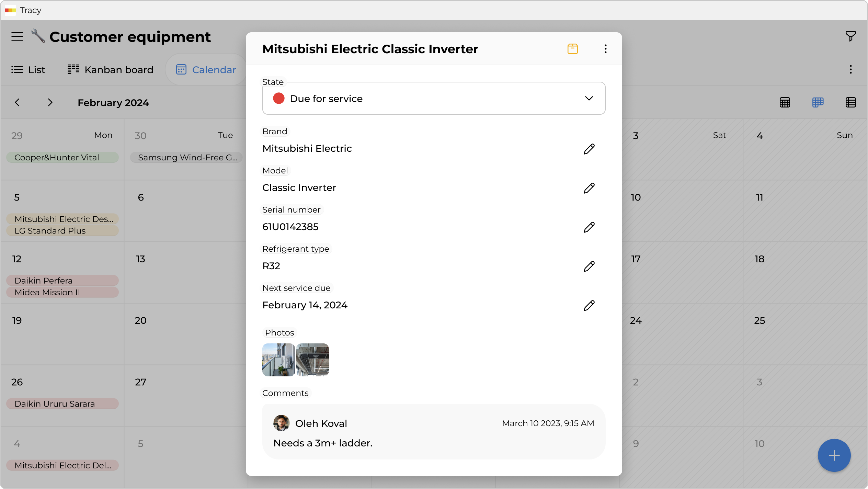The width and height of the screenshot is (868, 489).
Task: Go to previous month with the left arrow
Action: tap(18, 102)
